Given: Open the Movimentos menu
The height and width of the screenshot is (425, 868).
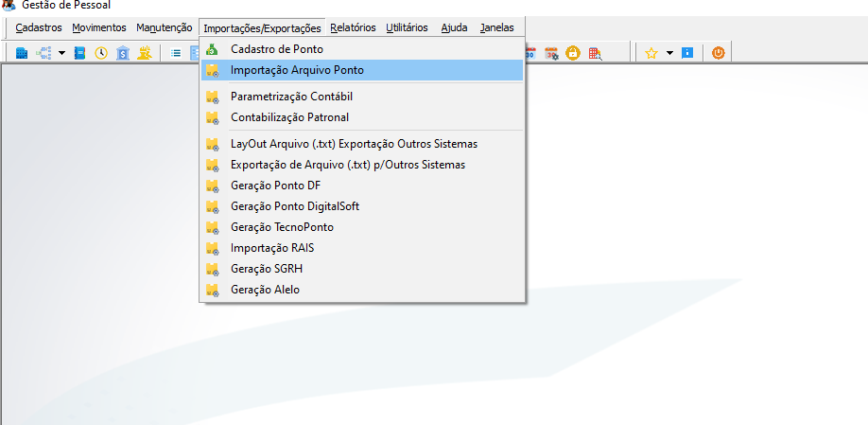Looking at the screenshot, I should (x=99, y=27).
